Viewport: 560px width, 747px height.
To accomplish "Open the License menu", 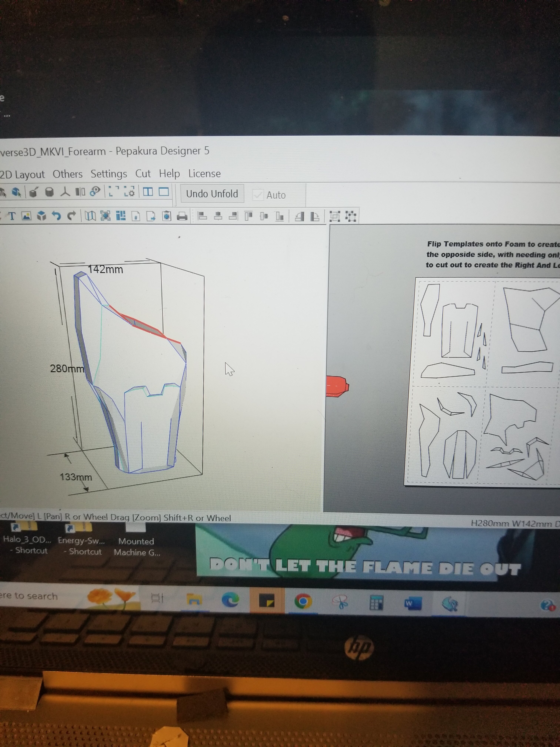I will click(204, 174).
